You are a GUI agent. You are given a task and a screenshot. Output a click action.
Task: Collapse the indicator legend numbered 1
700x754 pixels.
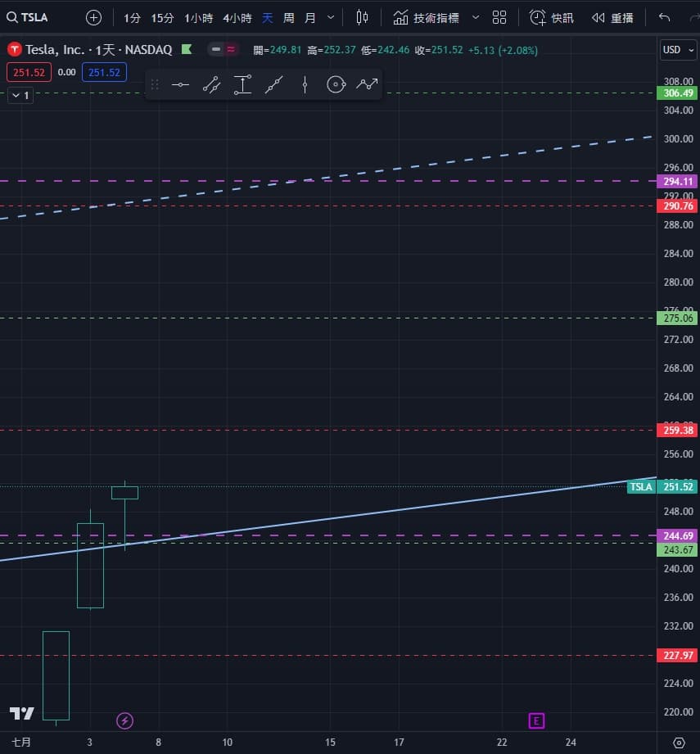20,96
